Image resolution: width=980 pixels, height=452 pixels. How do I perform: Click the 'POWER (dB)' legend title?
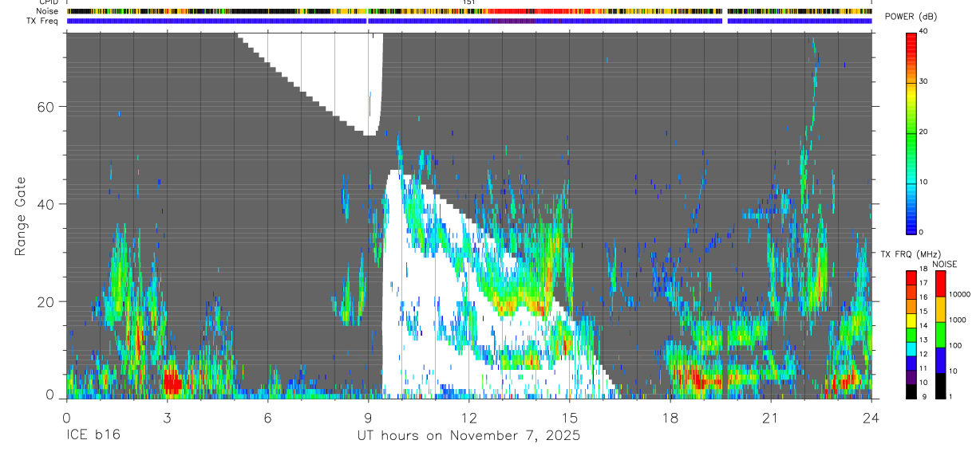[x=911, y=17]
